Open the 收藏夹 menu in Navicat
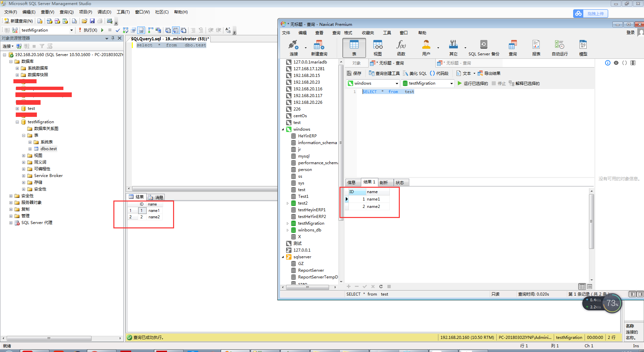644x352 pixels. click(368, 33)
